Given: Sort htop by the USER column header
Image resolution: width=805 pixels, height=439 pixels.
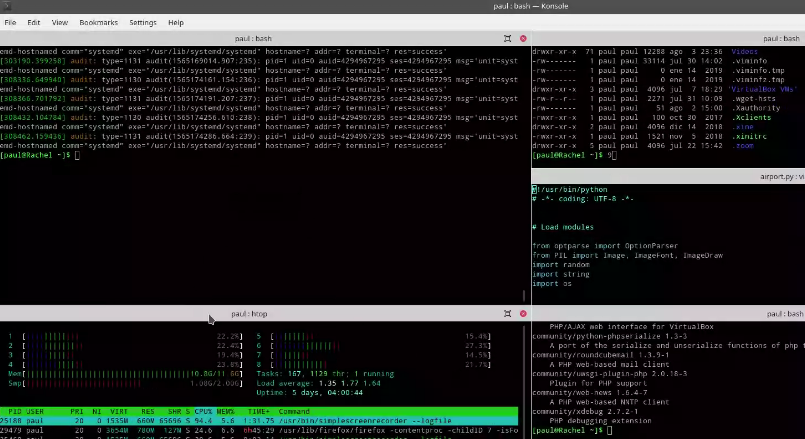Looking at the screenshot, I should [35, 411].
